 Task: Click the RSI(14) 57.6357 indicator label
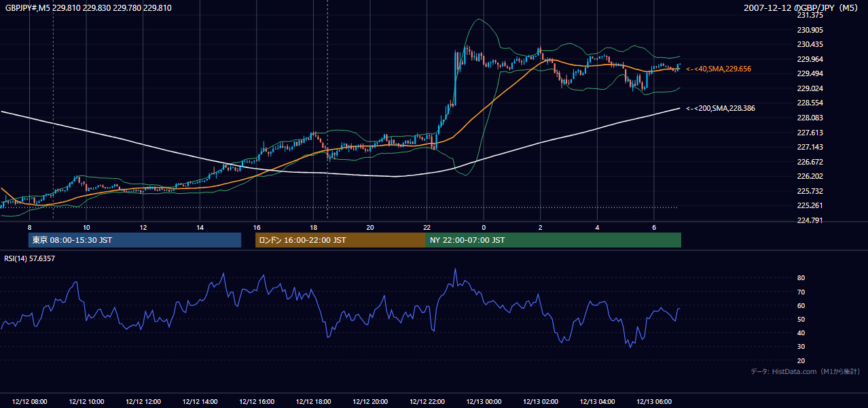pyautogui.click(x=30, y=258)
